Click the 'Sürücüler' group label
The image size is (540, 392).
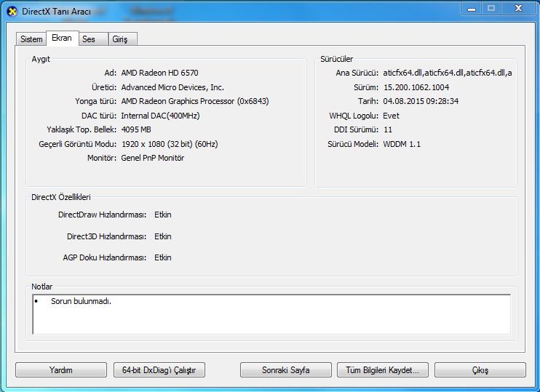tap(337, 59)
